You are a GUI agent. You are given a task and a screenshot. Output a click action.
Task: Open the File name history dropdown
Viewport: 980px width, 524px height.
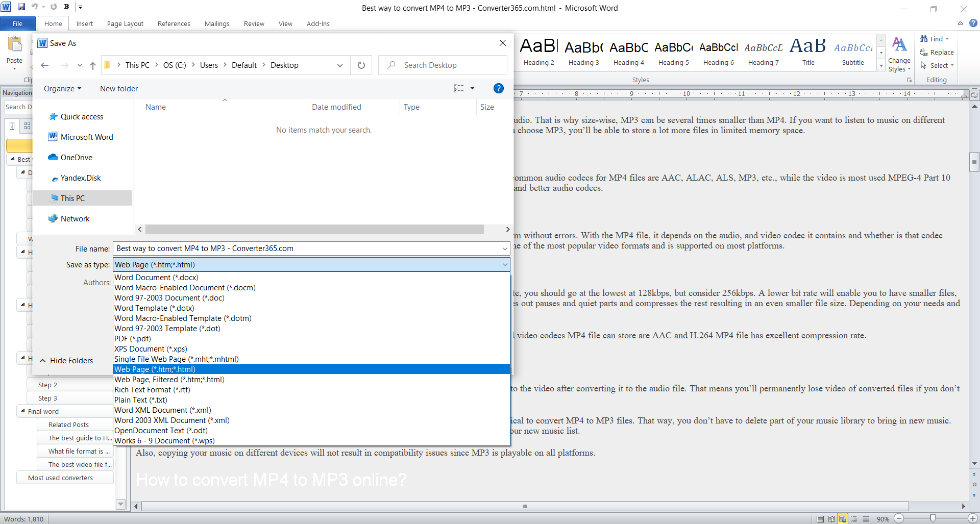tap(504, 248)
